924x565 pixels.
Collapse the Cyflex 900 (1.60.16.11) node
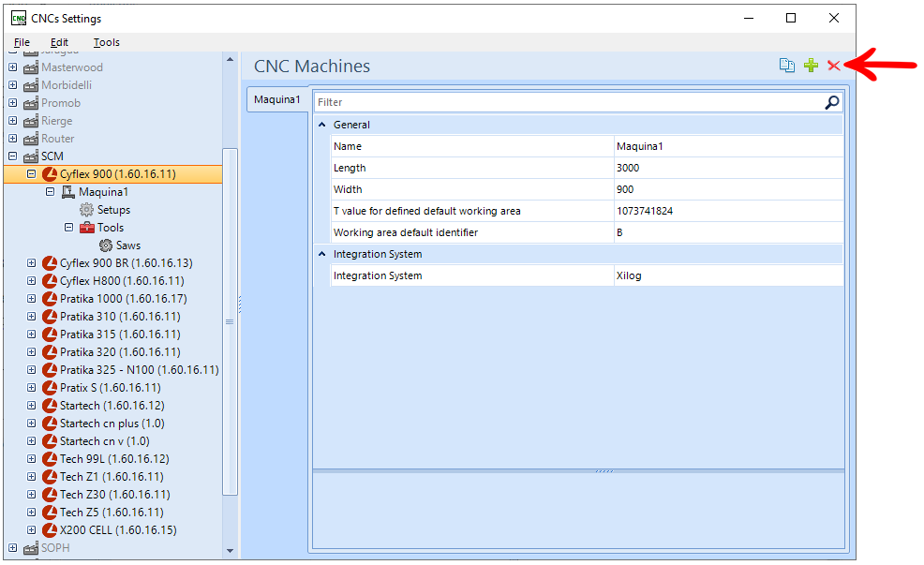(x=32, y=173)
